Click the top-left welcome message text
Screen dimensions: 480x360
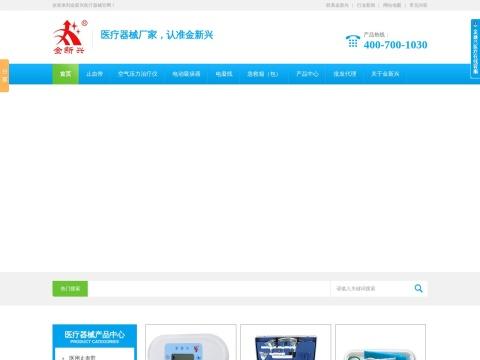click(83, 5)
